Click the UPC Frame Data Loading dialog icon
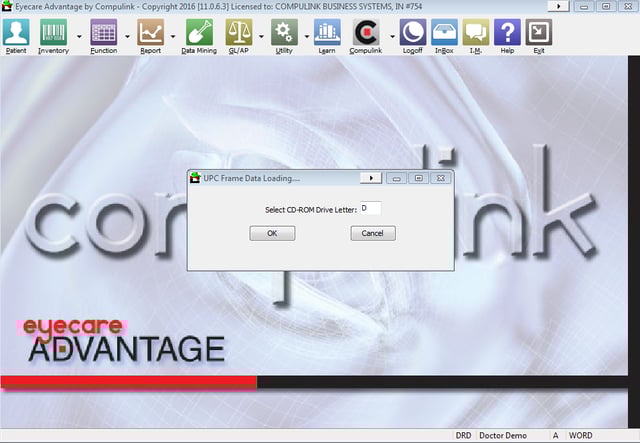 [x=196, y=178]
